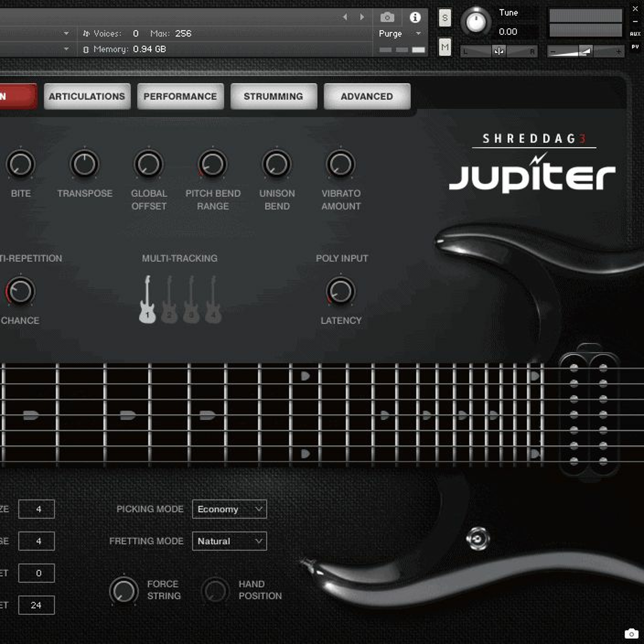644x644 pixels.
Task: Switch to the STRUMMING tab
Action: point(274,96)
